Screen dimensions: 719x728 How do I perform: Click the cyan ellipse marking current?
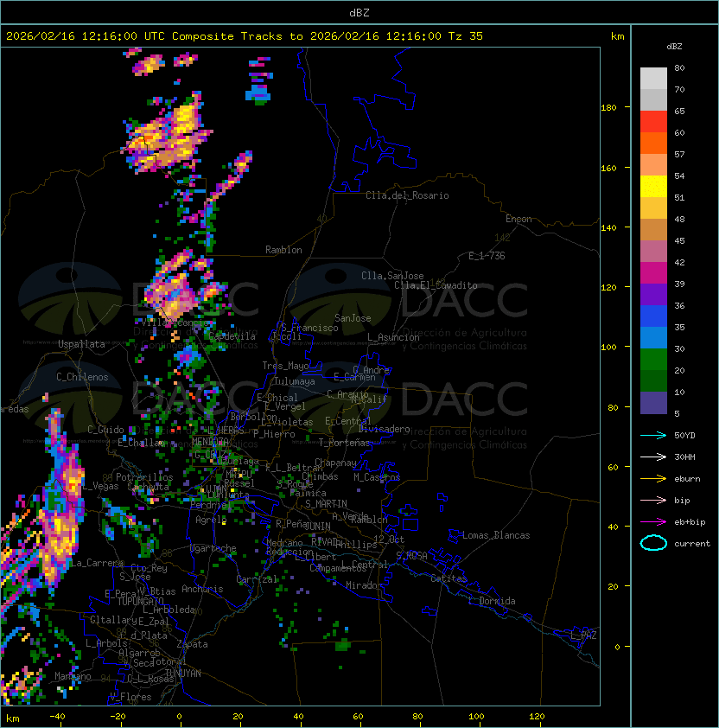[x=653, y=543]
